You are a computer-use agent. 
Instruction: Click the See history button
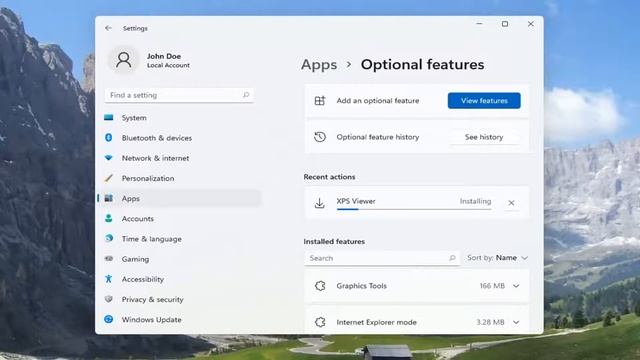click(484, 137)
